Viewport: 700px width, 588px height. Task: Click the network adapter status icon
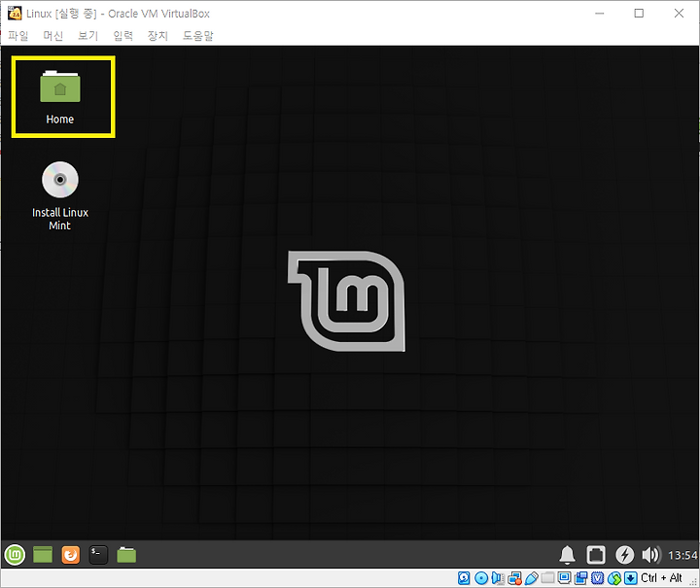[514, 578]
